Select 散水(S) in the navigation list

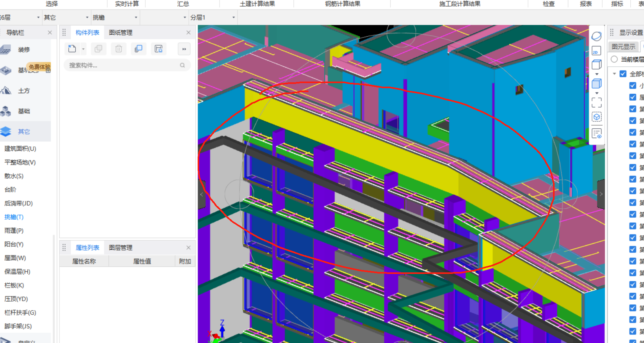pos(14,176)
